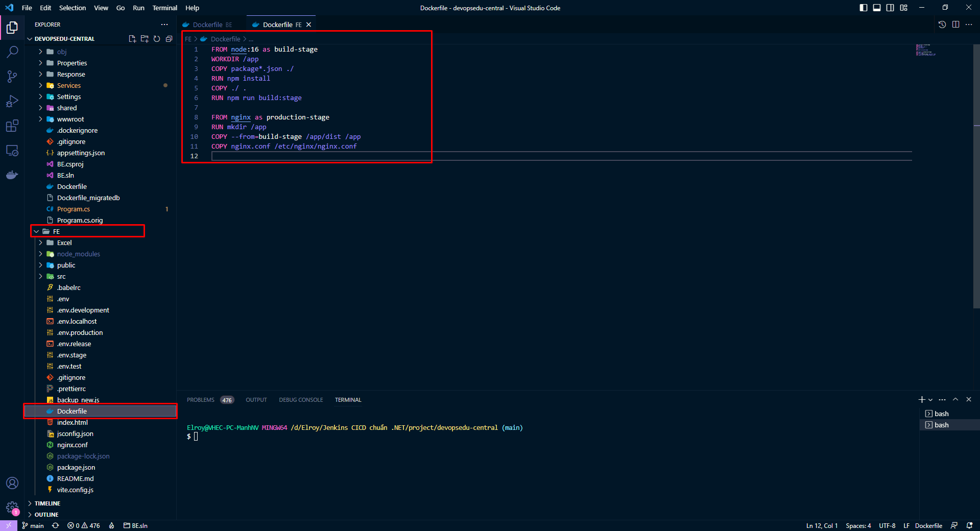Go to line via Ln 12, Col 1
The image size is (980, 531).
[x=822, y=525]
